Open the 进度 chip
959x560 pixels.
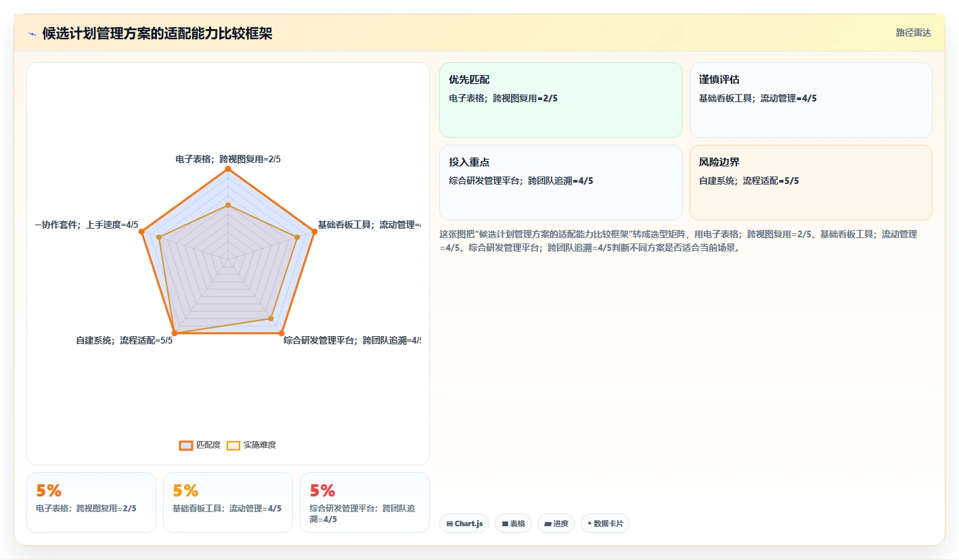point(556,523)
